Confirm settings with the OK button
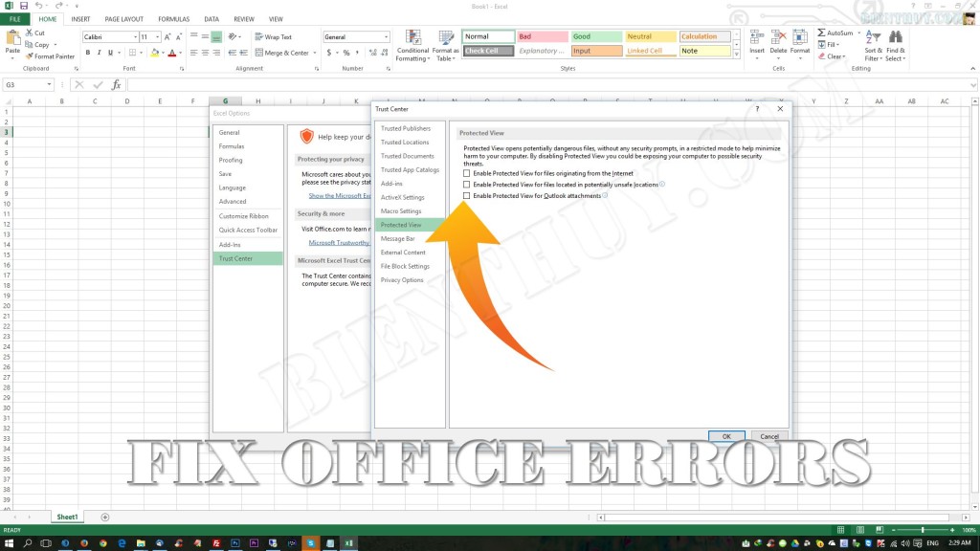This screenshot has height=551, width=980. click(x=725, y=435)
